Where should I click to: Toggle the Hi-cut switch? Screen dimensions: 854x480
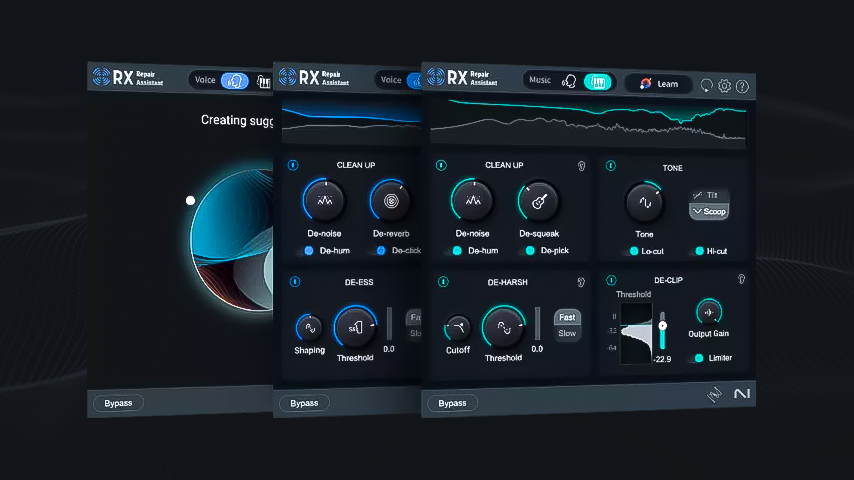695,251
